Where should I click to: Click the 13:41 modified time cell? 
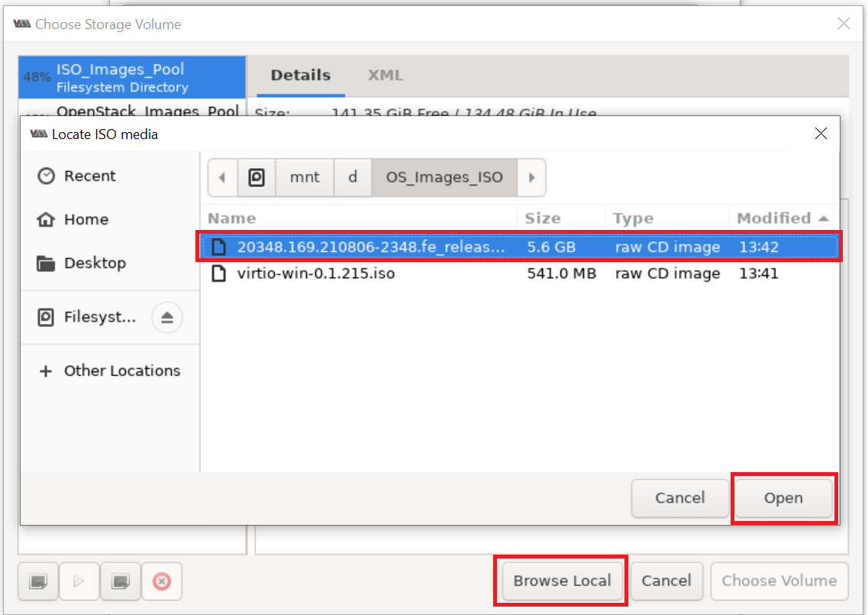coord(758,274)
